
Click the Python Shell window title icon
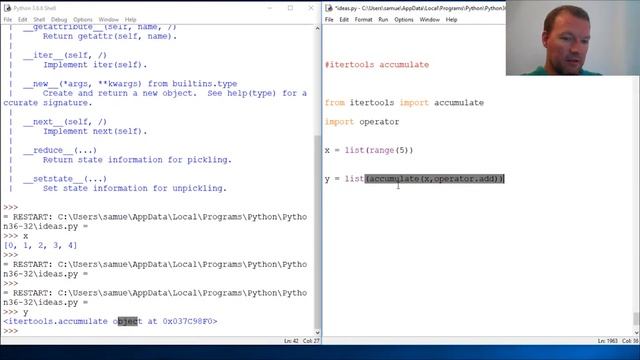7,8
